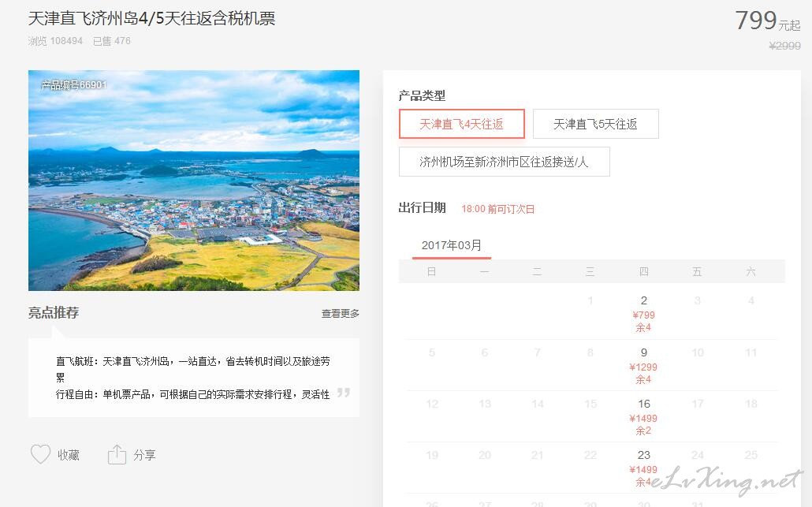Pick March 2 priced ¥799
This screenshot has width=812, height=507.
pyautogui.click(x=644, y=313)
